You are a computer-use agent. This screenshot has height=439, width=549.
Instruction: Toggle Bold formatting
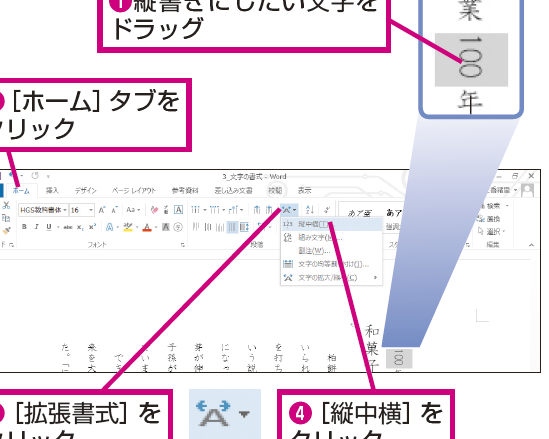pos(24,227)
